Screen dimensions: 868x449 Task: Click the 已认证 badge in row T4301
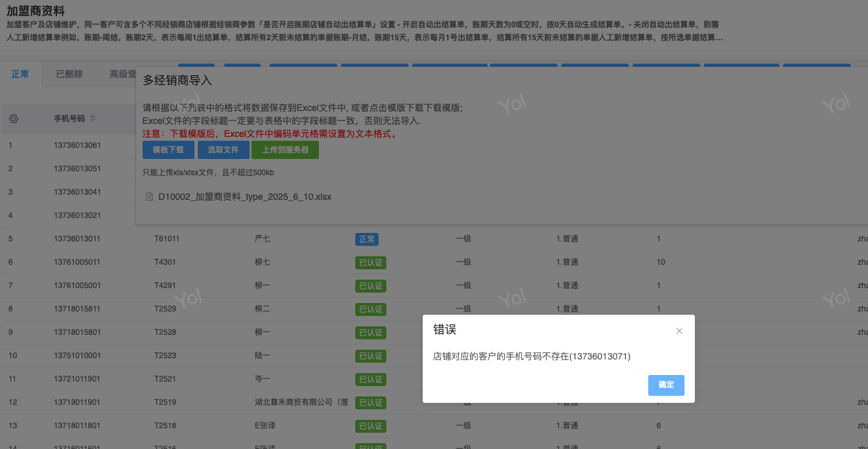pos(370,262)
